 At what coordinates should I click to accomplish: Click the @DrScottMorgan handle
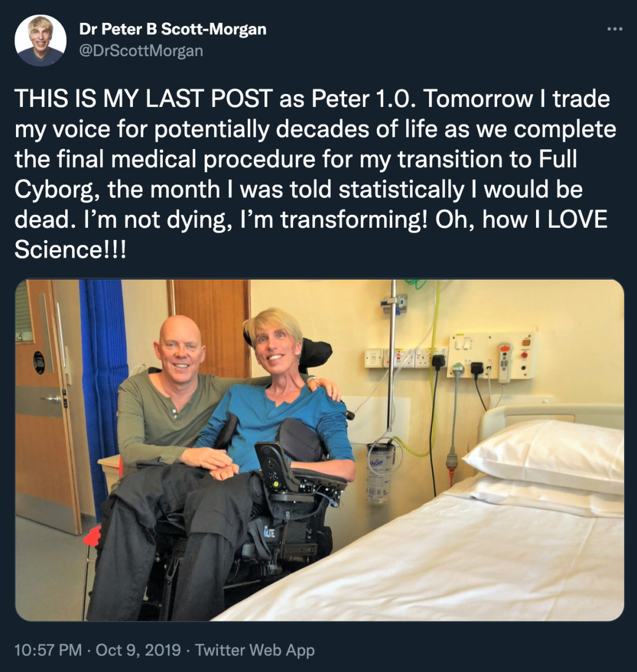point(140,51)
